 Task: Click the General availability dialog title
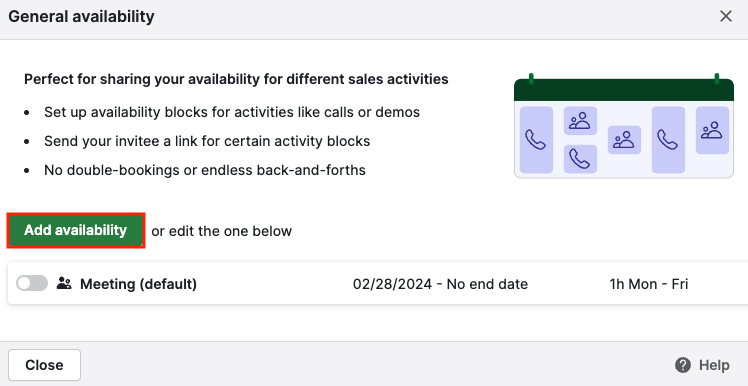(x=82, y=17)
